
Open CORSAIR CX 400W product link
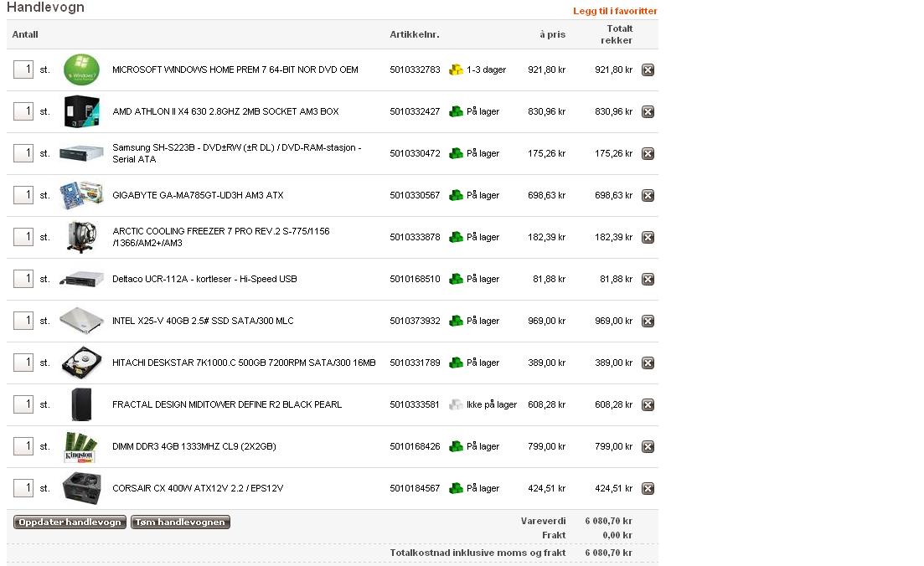[198, 487]
